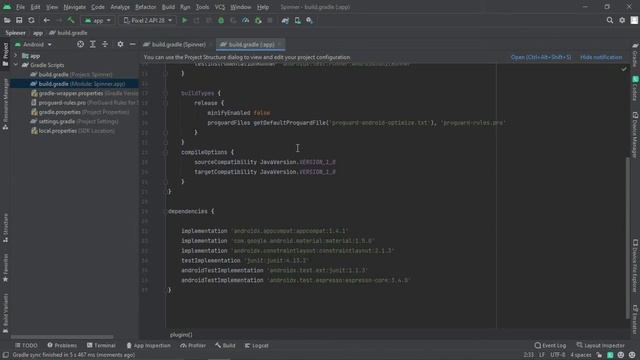Screen dimensions: 640x360
Task: Click Select Opened File target icon
Action: [80, 44]
